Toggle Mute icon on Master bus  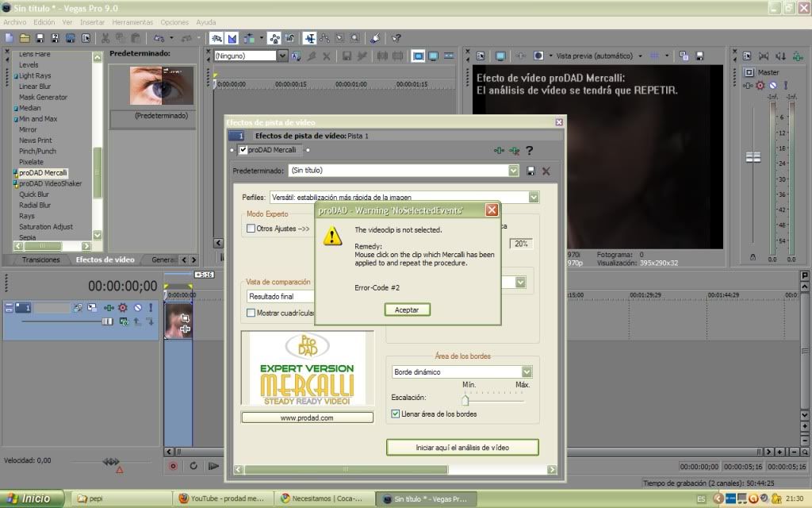[772, 86]
